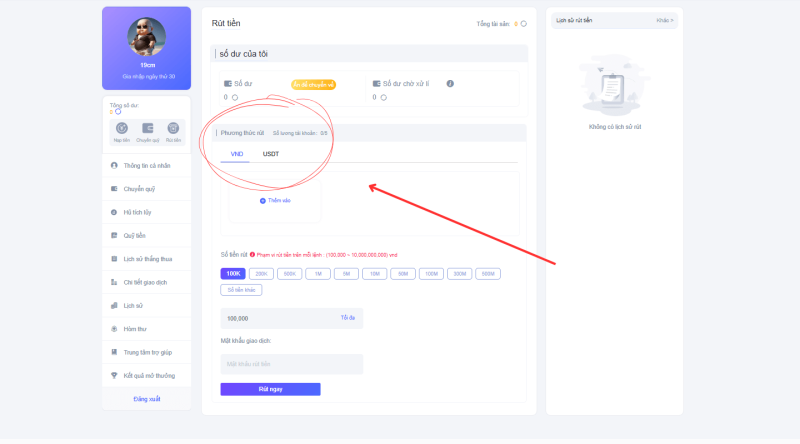
Task: Click the username 19cm text
Action: pos(147,65)
